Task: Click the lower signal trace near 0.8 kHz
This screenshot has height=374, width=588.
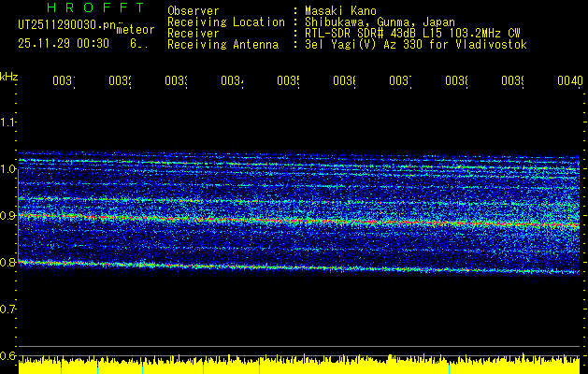Action: (x=299, y=267)
